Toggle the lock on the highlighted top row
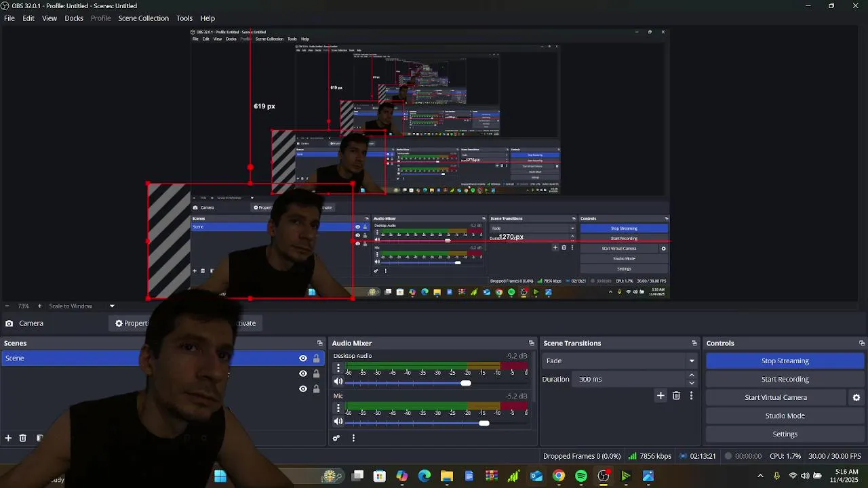Image resolution: width=868 pixels, height=488 pixels. (316, 359)
